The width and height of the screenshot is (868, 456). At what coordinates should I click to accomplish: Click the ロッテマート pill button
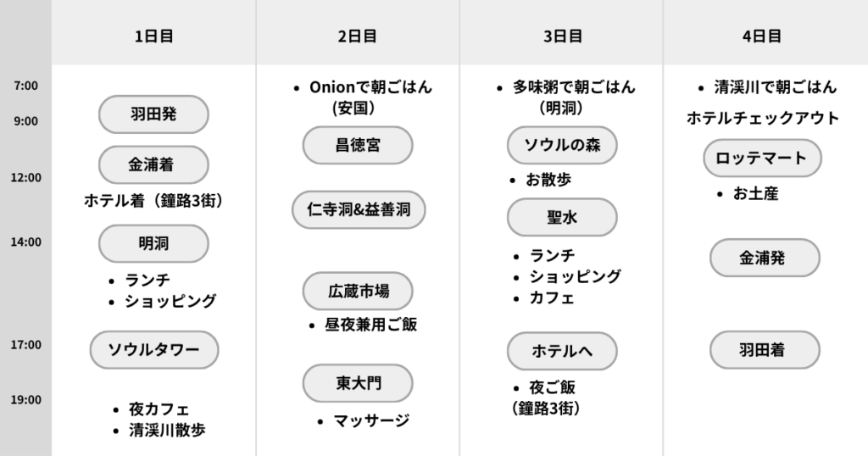pyautogui.click(x=762, y=158)
